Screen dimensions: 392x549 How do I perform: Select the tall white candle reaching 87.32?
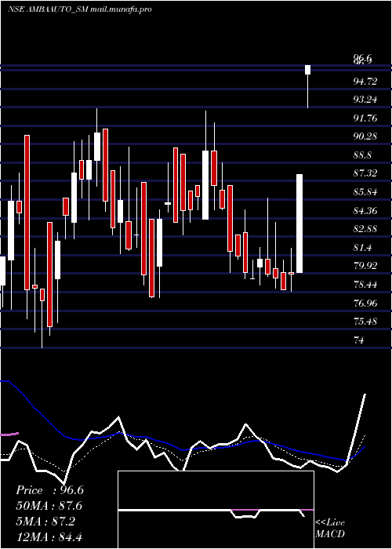click(299, 224)
